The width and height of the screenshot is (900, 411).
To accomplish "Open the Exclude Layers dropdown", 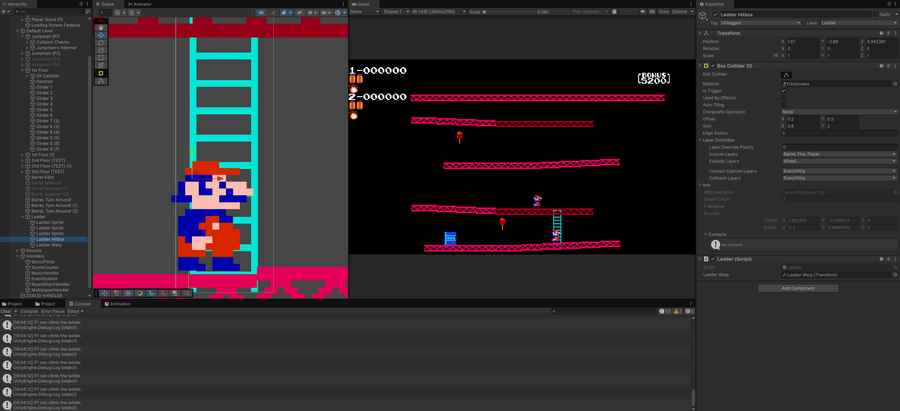I will coord(839,161).
